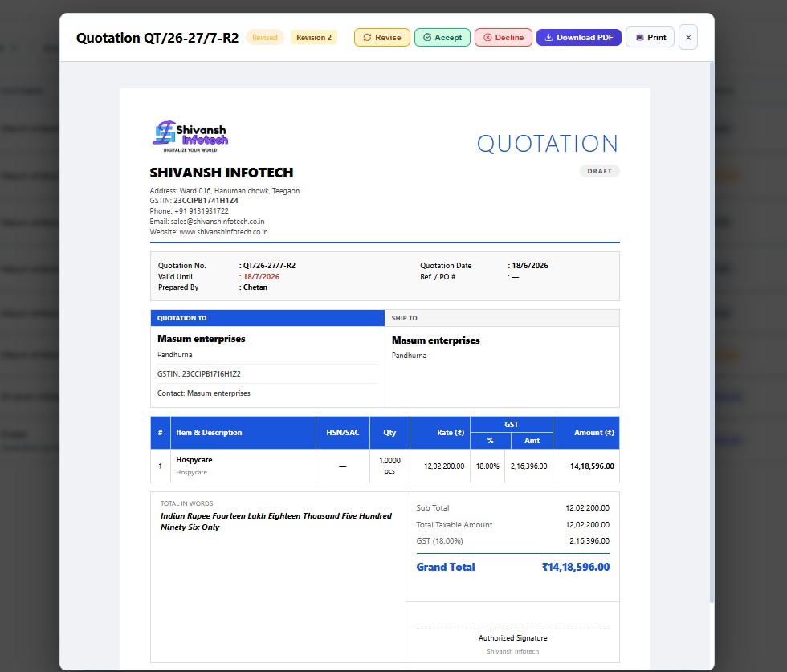Print the quotation
This screenshot has width=787, height=672.
point(650,37)
